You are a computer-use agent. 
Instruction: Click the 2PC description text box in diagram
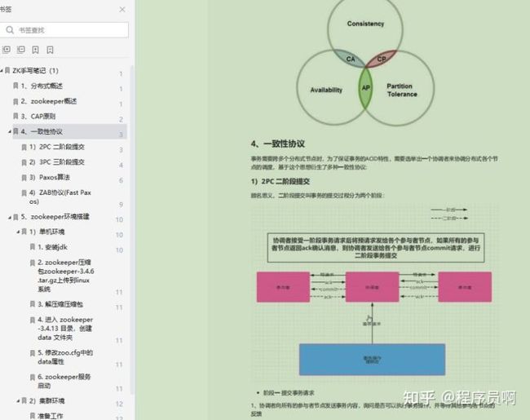376,248
